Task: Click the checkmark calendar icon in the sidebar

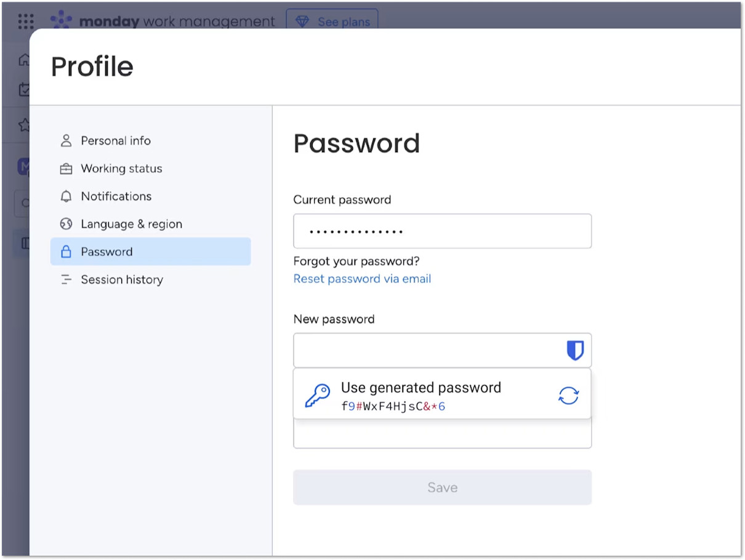Action: 23,89
